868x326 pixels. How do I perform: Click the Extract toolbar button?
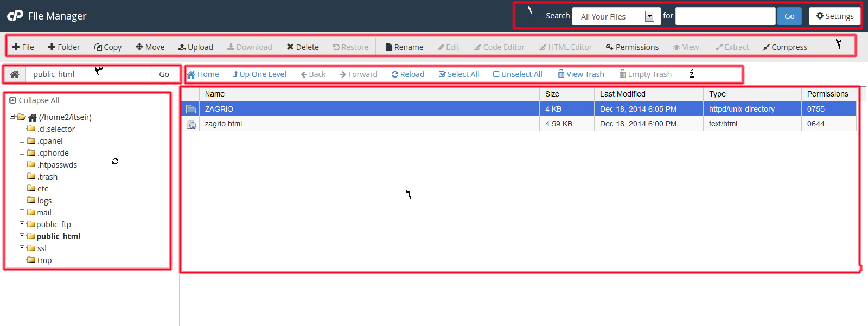click(732, 47)
